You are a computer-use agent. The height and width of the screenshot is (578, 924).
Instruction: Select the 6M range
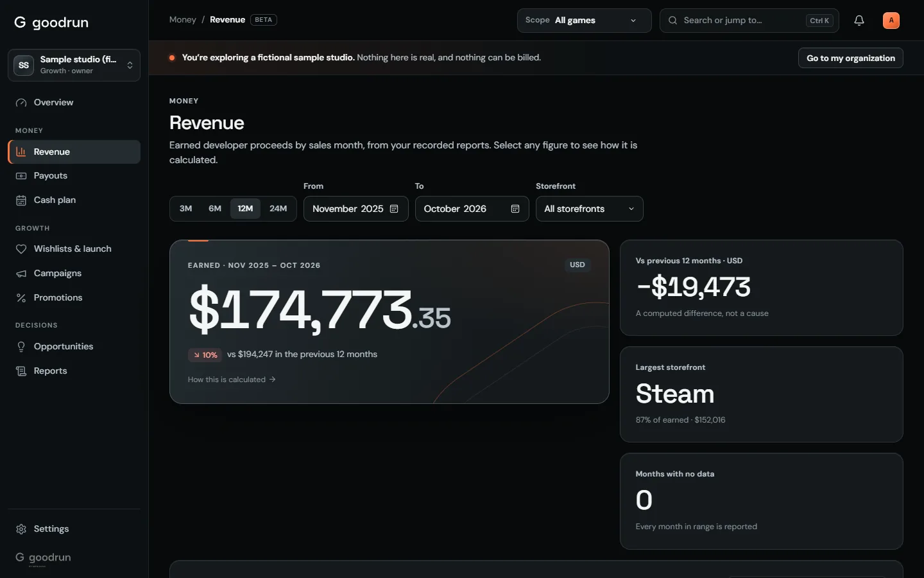click(215, 209)
